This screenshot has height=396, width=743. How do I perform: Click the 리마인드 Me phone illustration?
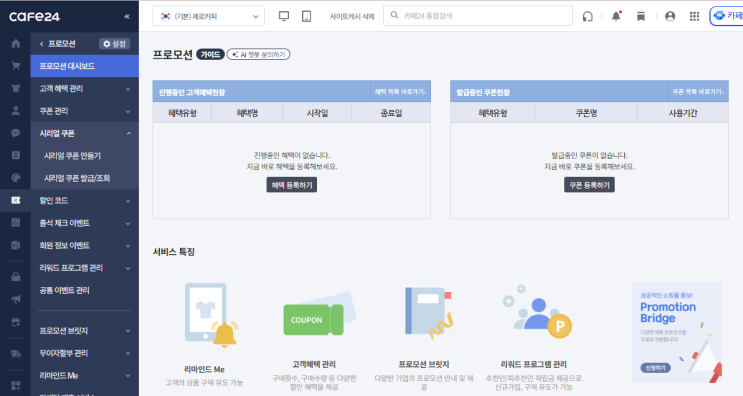pyautogui.click(x=210, y=315)
